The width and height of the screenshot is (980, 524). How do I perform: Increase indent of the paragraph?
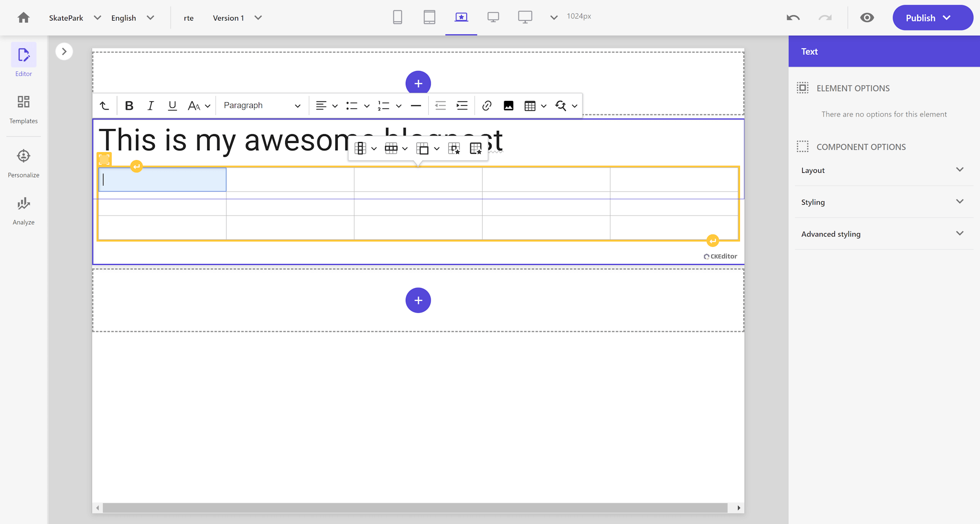point(462,106)
